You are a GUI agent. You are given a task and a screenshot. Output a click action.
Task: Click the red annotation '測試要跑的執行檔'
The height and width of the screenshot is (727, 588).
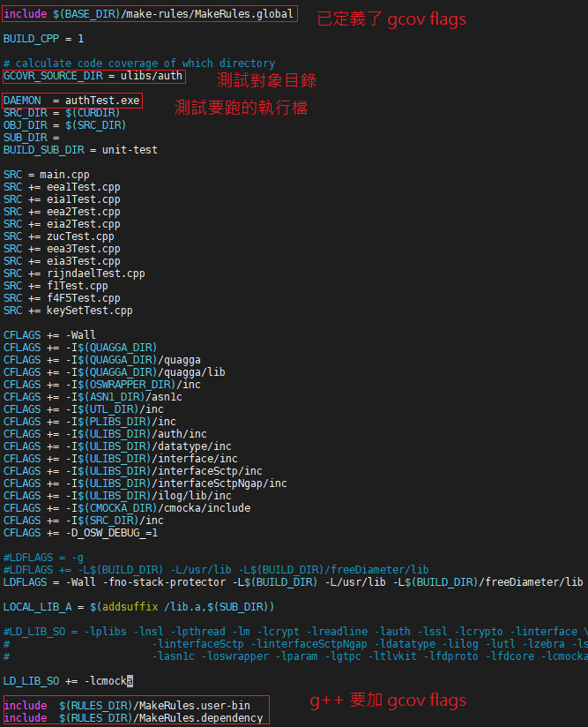click(x=241, y=107)
